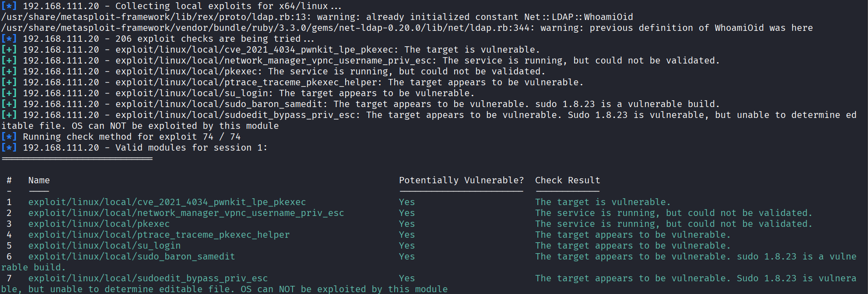The image size is (868, 294).
Task: Click "Yes" in the pwnkit table row
Action: point(407,202)
